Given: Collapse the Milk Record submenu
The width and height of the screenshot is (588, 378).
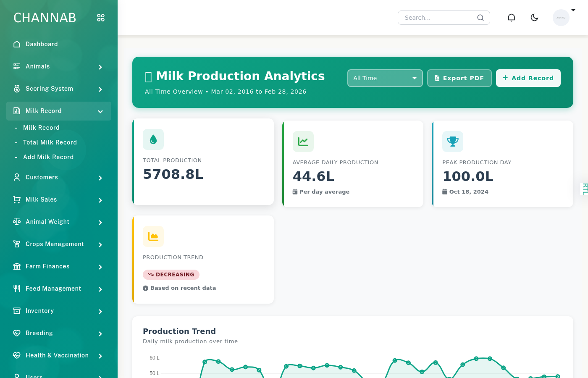Looking at the screenshot, I should click(100, 112).
